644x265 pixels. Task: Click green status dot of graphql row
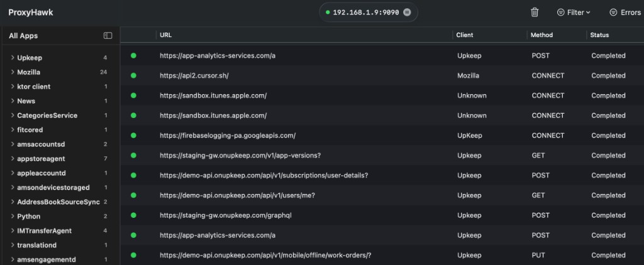tap(133, 215)
